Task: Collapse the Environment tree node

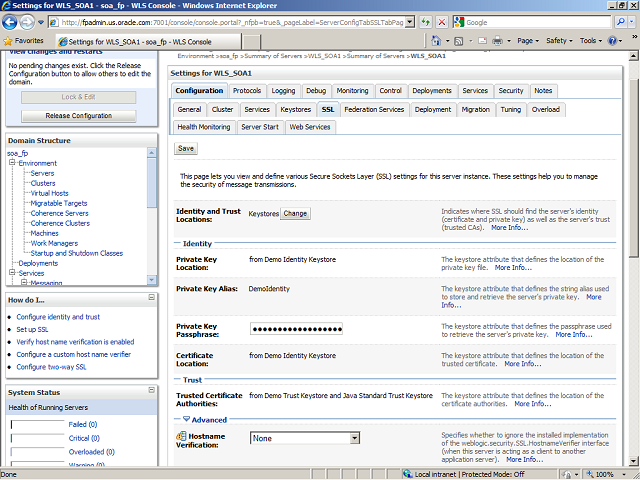Action: point(12,163)
